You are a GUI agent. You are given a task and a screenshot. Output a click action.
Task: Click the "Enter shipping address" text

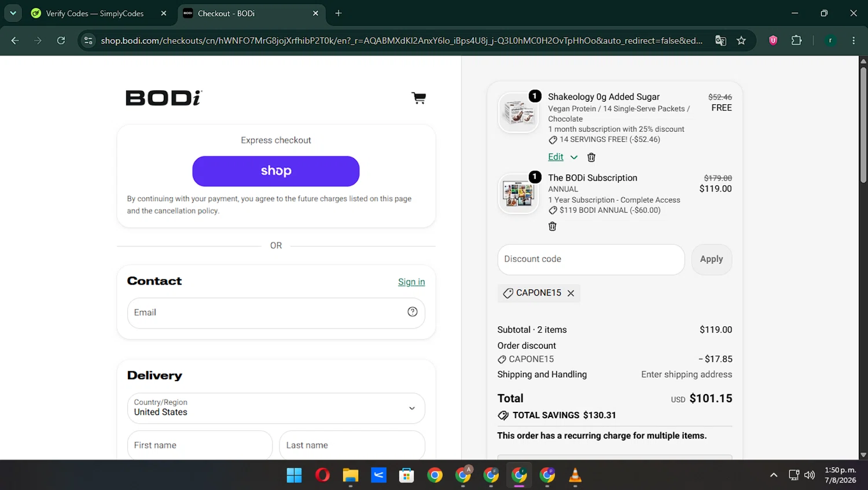pyautogui.click(x=686, y=375)
